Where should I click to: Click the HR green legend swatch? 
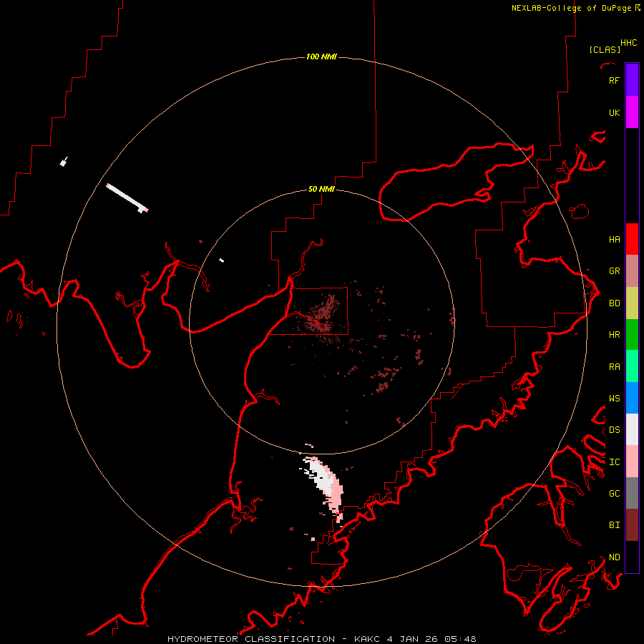632,335
